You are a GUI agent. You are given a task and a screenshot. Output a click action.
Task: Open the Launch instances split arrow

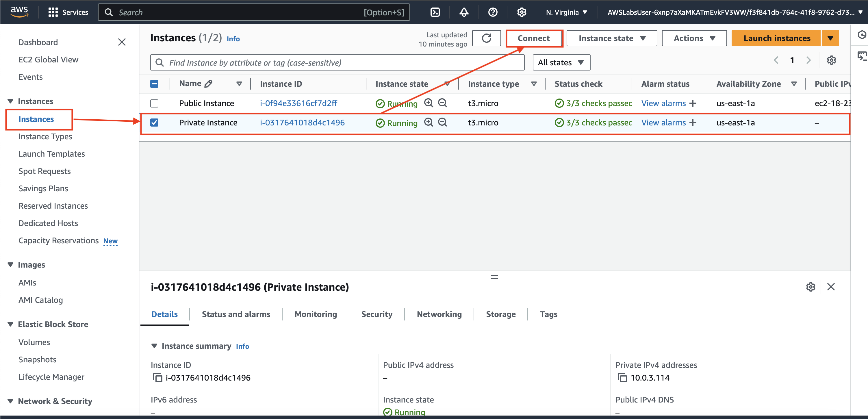coord(830,38)
